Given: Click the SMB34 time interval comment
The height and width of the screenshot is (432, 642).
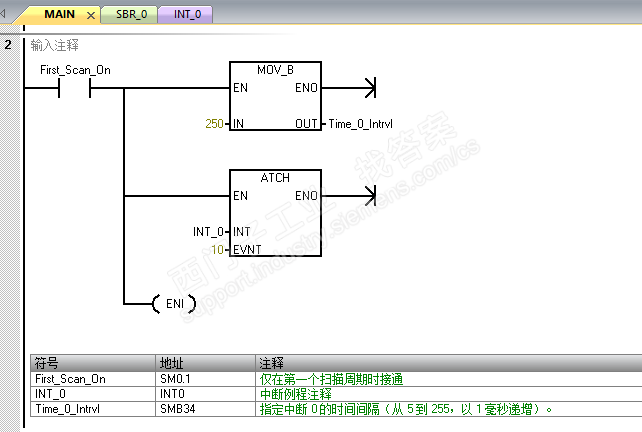Looking at the screenshot, I should tap(406, 409).
